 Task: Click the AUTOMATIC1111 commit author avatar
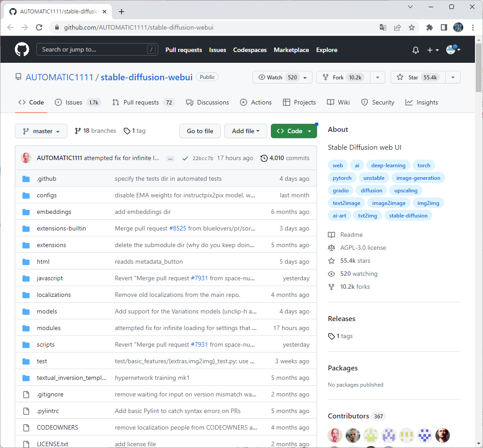click(26, 158)
